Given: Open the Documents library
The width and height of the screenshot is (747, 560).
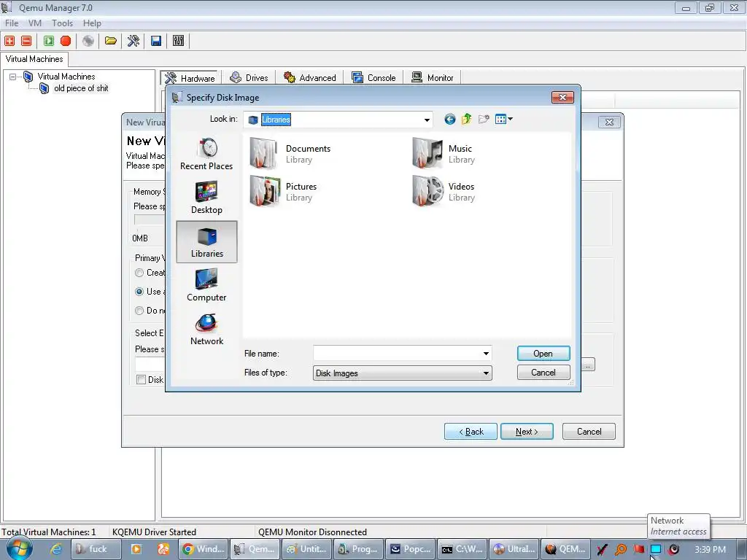Looking at the screenshot, I should point(290,153).
